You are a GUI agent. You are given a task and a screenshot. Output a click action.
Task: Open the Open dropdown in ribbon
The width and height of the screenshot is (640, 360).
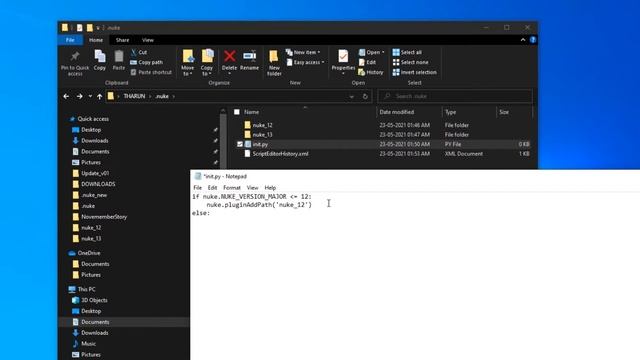pyautogui.click(x=371, y=52)
